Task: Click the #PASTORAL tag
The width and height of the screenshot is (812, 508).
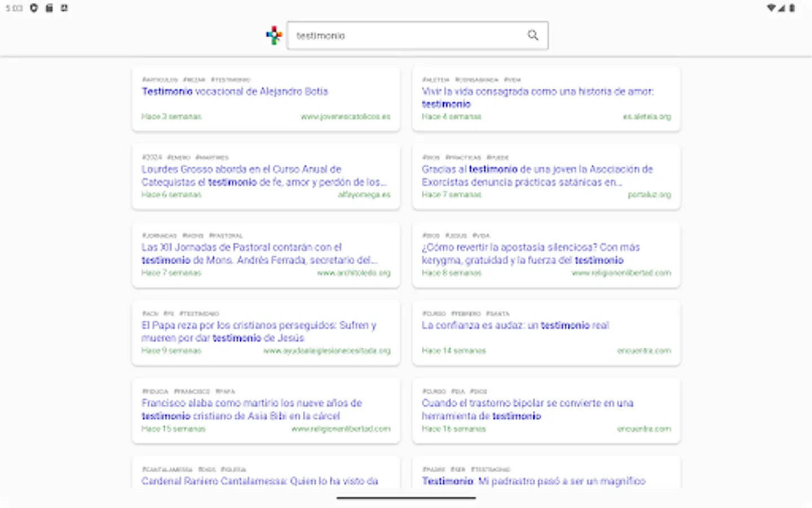Action: point(226,235)
